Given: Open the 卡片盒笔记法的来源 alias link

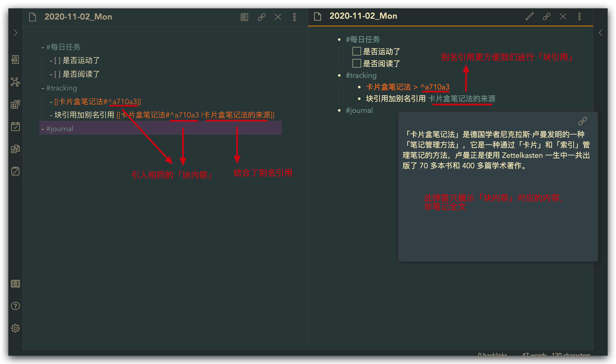Looking at the screenshot, I should pos(462,99).
